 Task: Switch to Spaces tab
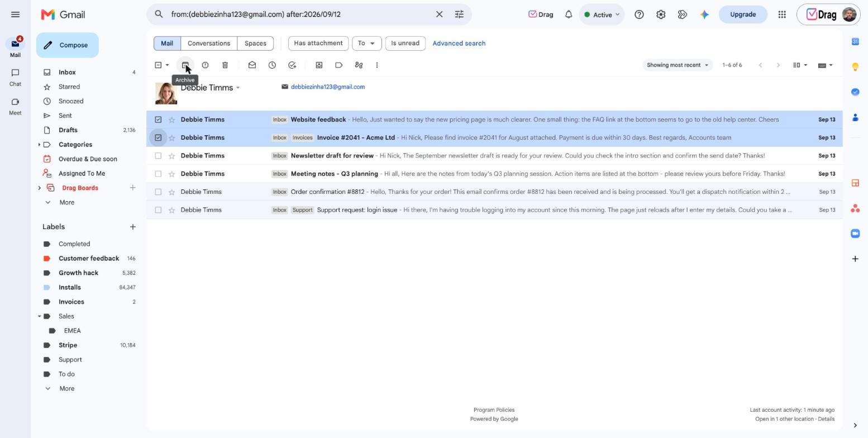(x=255, y=43)
